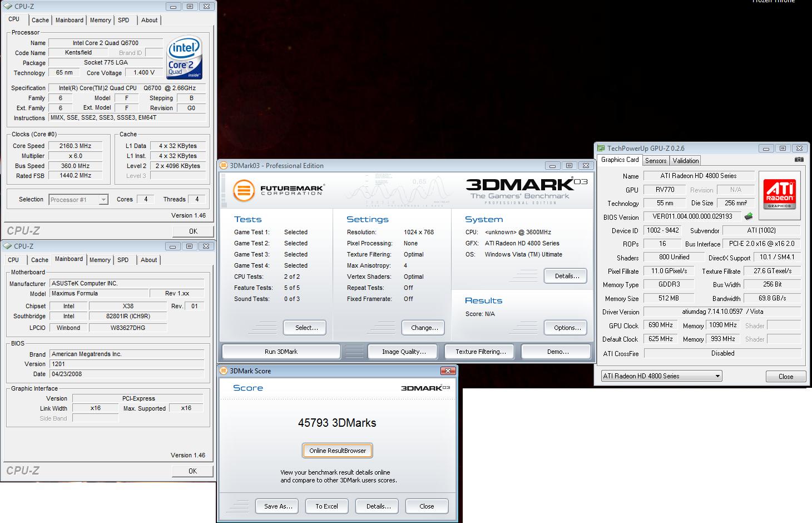Click Change settings button in 3DMark03
812x523 pixels.
424,328
